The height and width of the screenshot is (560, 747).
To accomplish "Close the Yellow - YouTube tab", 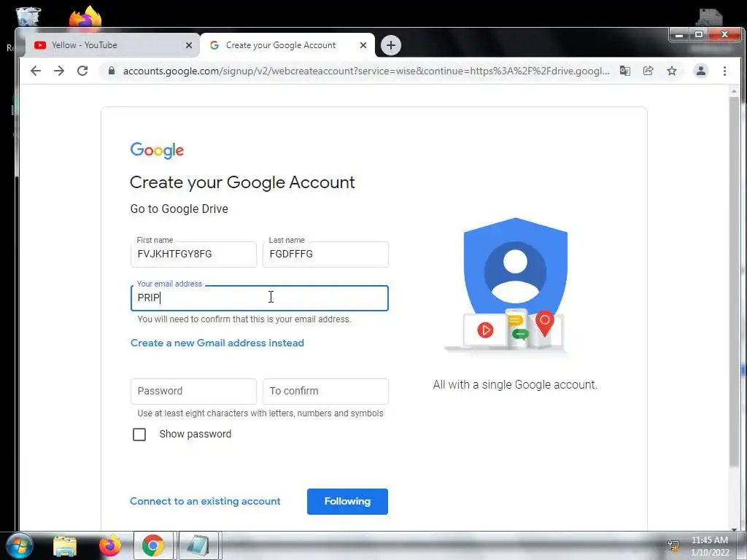I will pyautogui.click(x=189, y=45).
